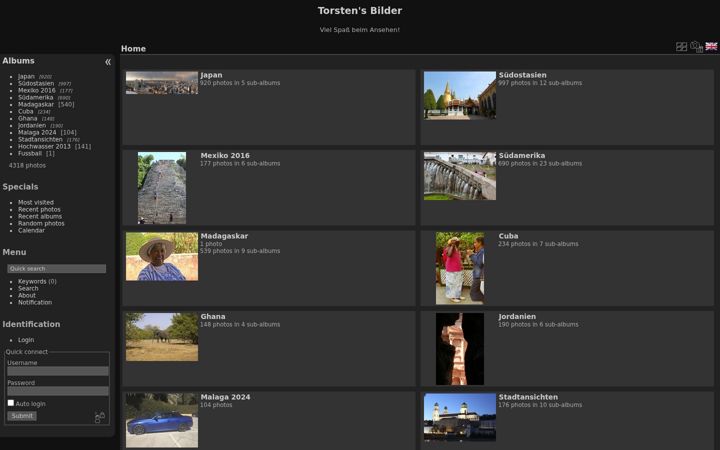Viewport: 720px width, 450px height.
Task: Click the Madagaskar album title in the grid
Action: pyautogui.click(x=224, y=236)
